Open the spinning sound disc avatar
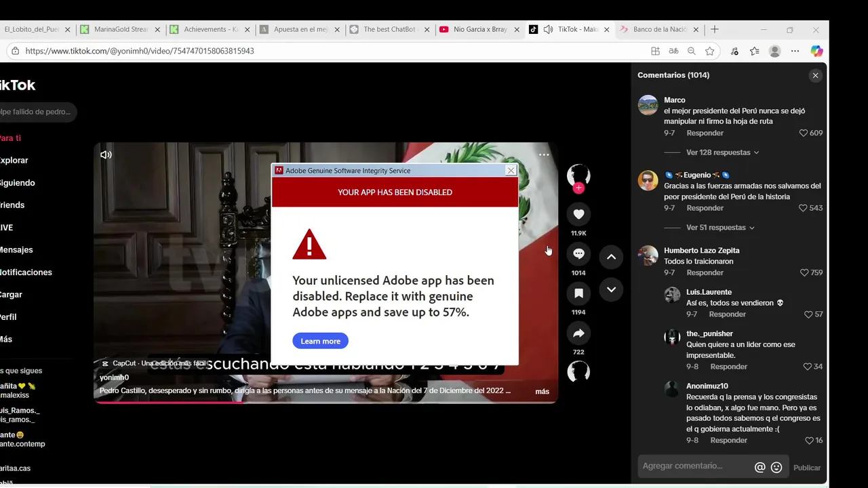The image size is (868, 488). coord(578,371)
